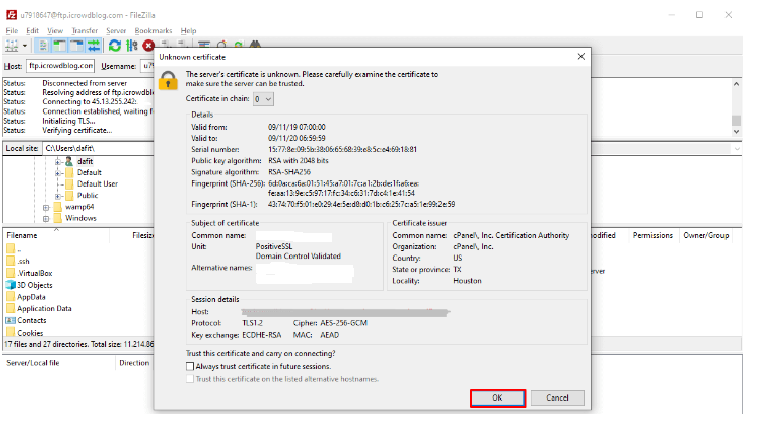Search files with the binoculars icon

pos(255,44)
